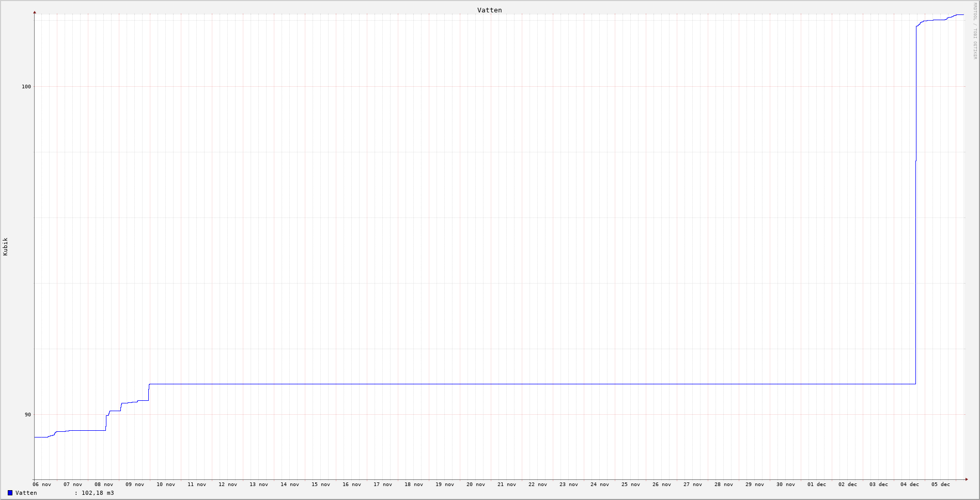Select the 90 tick label on y-axis
Screen dimensions: 980x500
28,414
